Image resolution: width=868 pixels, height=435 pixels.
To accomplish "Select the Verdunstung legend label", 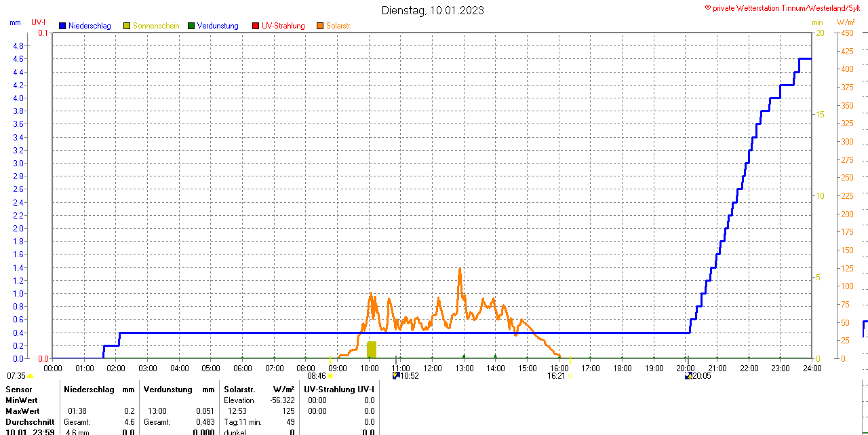I will click(x=218, y=26).
